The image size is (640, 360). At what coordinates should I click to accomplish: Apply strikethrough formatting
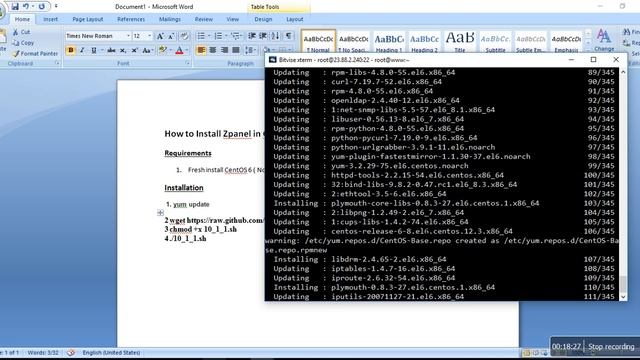coord(111,50)
